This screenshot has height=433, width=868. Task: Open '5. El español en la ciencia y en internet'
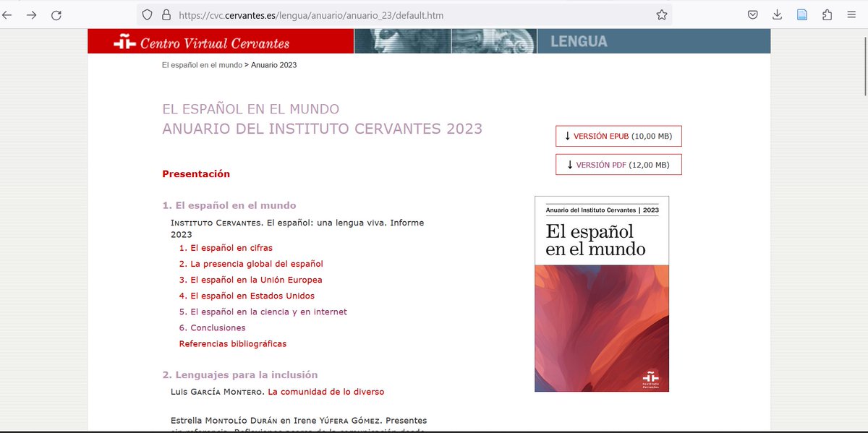pyautogui.click(x=263, y=312)
